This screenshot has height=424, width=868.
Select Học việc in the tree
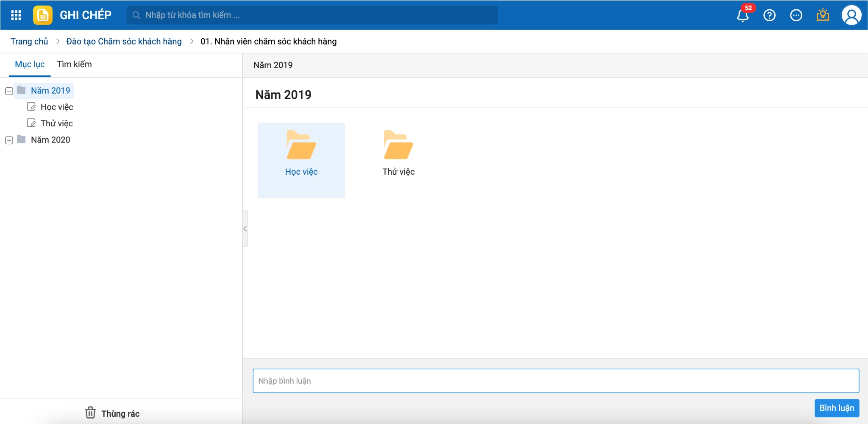(x=57, y=107)
